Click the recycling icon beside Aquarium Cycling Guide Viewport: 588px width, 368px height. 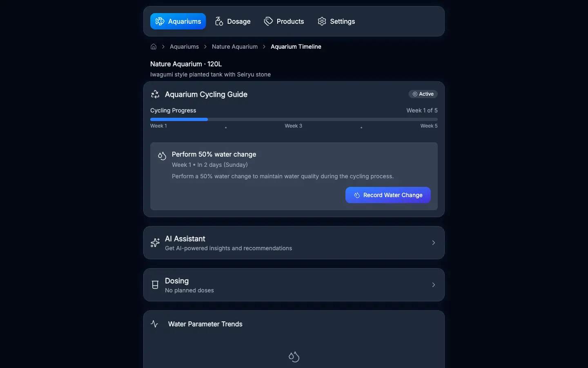tap(155, 94)
